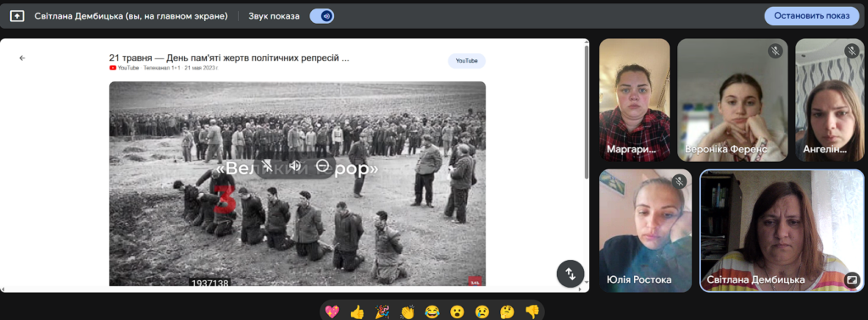This screenshot has width=868, height=320.
Task: Click muted mic icon on Юлія Ростока tile
Action: (x=679, y=181)
